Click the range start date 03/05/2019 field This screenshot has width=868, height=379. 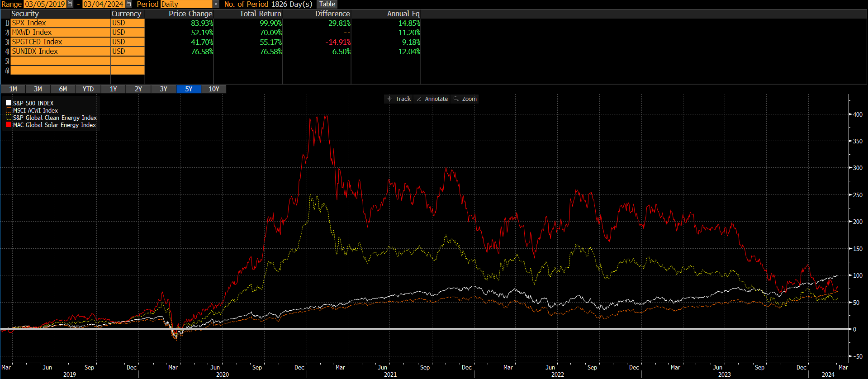tap(45, 4)
